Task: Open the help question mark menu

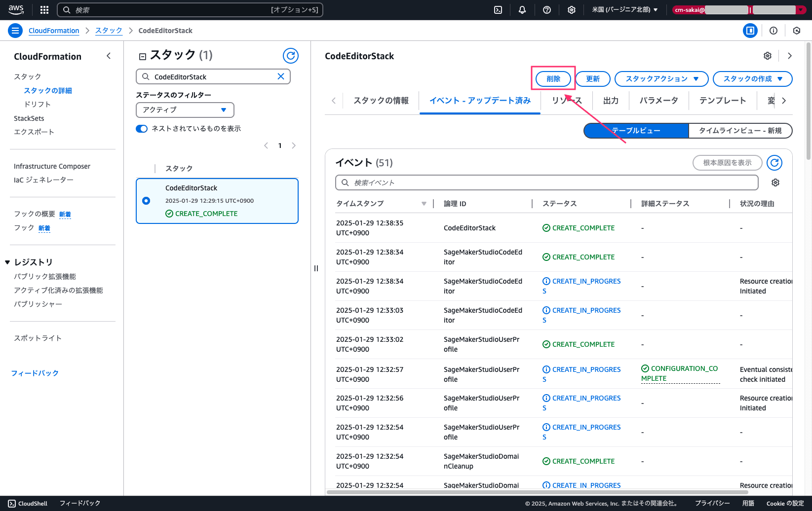Action: [x=547, y=10]
